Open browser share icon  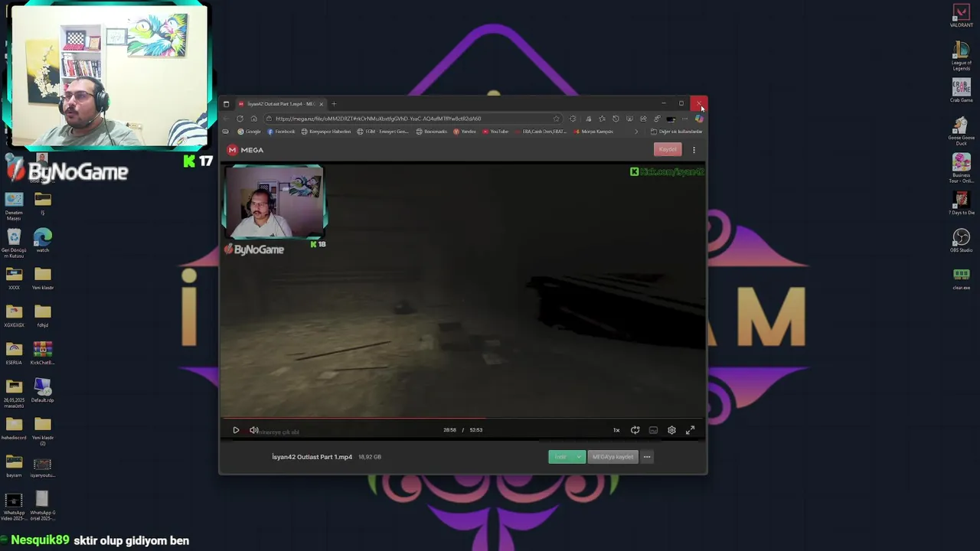(643, 119)
